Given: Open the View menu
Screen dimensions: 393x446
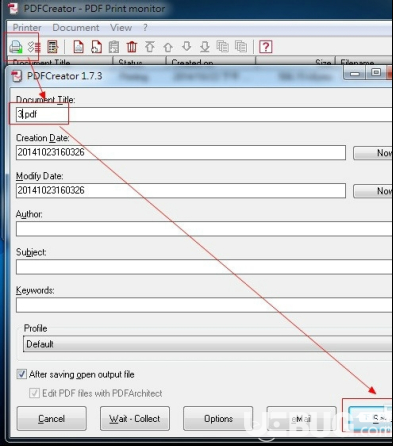Looking at the screenshot, I should tap(121, 28).
